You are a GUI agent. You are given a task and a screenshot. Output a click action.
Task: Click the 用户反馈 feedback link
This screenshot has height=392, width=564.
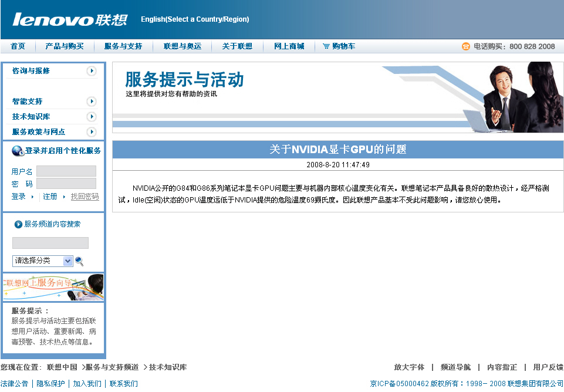[x=548, y=367]
